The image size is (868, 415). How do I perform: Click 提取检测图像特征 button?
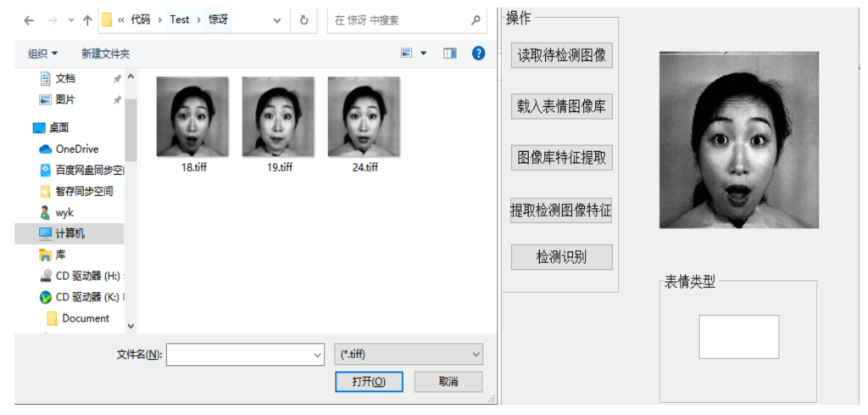click(x=561, y=210)
